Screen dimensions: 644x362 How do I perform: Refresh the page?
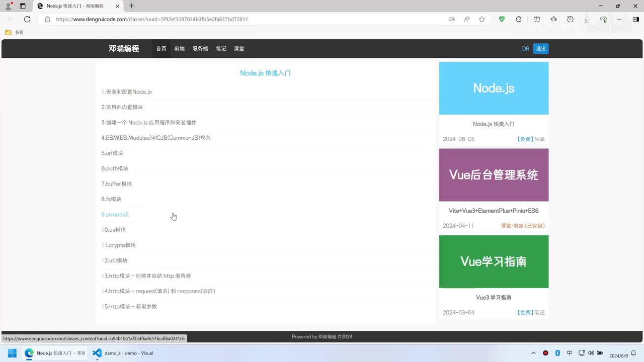(x=27, y=19)
